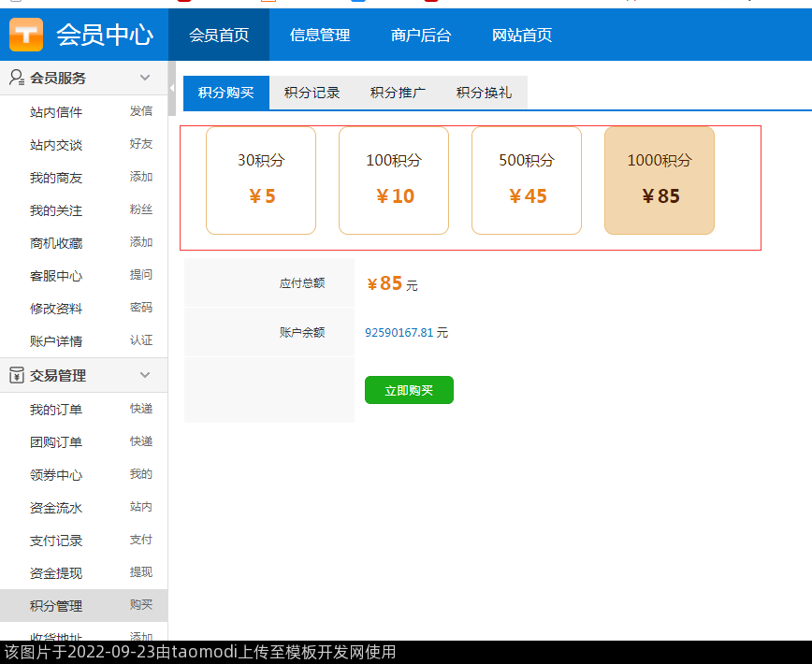Collapse the 交易管理 section chevron
The image size is (812, 664).
click(x=145, y=375)
